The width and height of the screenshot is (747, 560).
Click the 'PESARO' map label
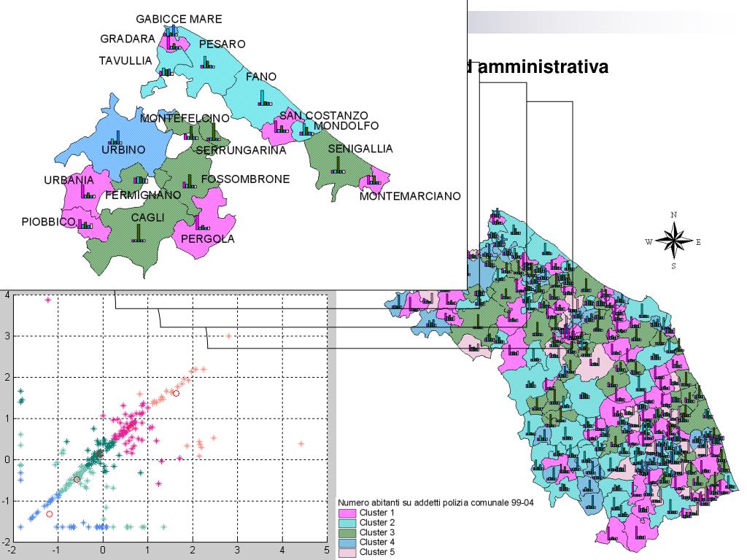click(222, 44)
